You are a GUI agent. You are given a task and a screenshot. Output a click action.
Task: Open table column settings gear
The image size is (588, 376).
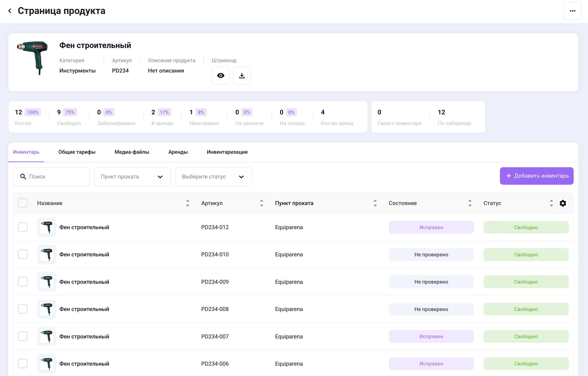coord(563,203)
